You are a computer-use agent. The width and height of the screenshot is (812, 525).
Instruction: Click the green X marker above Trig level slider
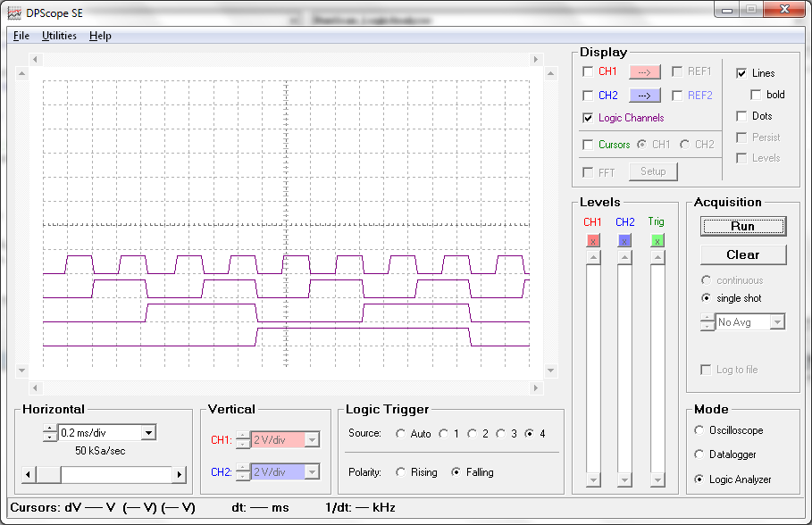coord(657,240)
